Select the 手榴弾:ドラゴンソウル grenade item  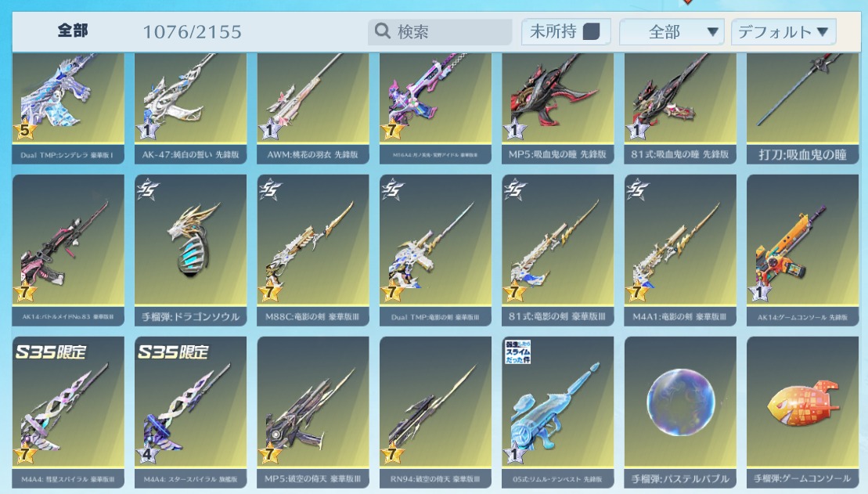(190, 250)
